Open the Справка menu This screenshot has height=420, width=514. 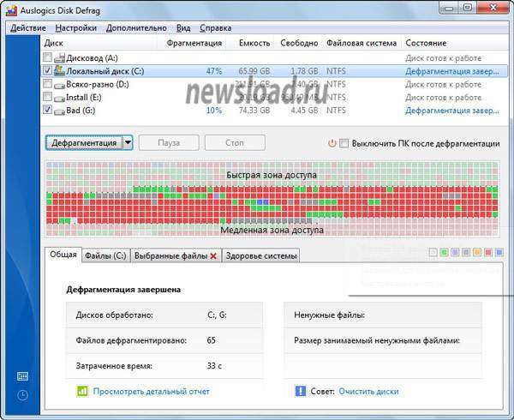point(216,28)
